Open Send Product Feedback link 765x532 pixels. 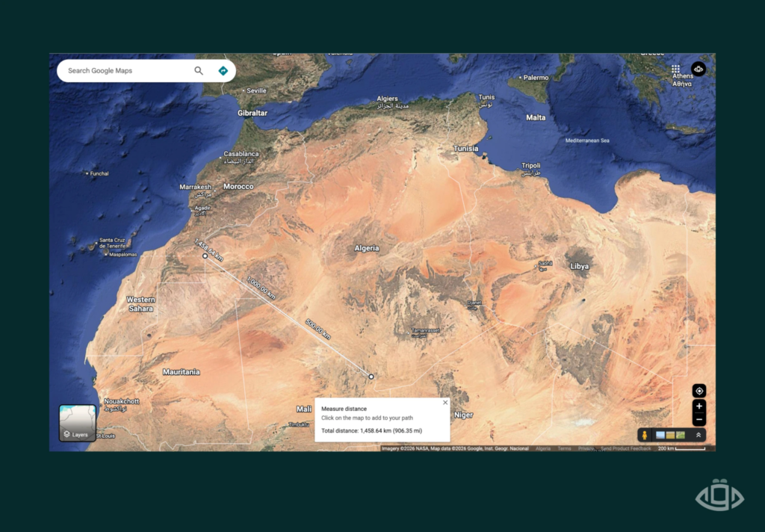click(625, 448)
